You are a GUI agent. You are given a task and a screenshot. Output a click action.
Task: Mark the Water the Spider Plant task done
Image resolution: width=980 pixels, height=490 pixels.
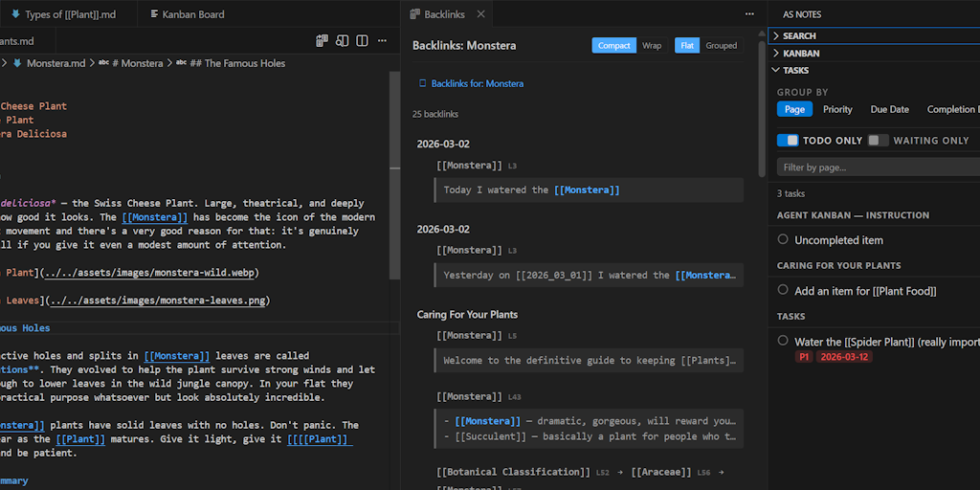783,341
